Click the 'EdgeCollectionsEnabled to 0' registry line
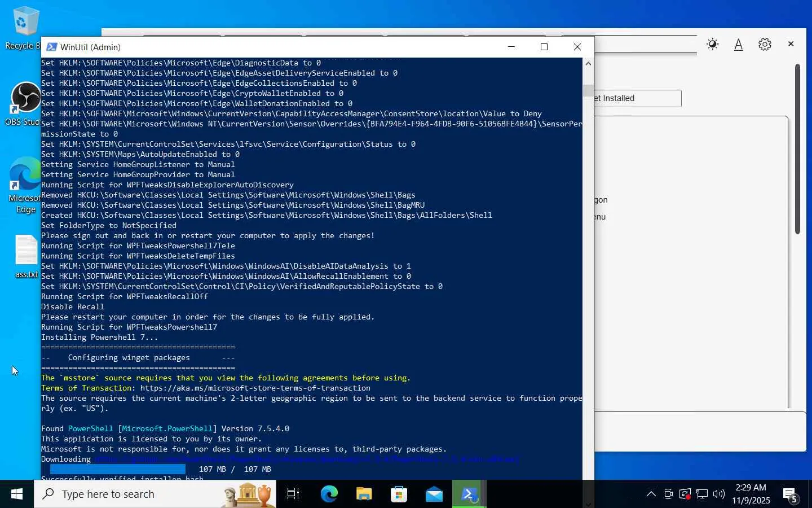The width and height of the screenshot is (812, 508). (199, 83)
